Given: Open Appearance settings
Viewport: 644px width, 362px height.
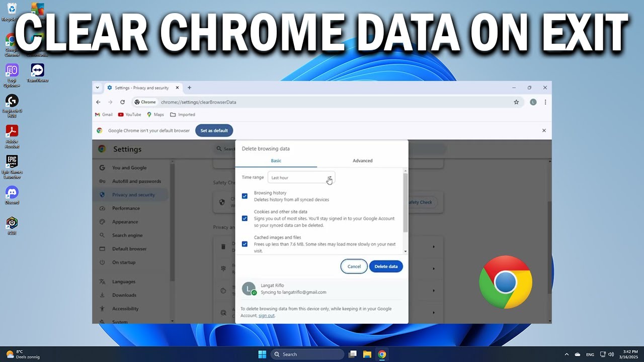Looking at the screenshot, I should 125,222.
